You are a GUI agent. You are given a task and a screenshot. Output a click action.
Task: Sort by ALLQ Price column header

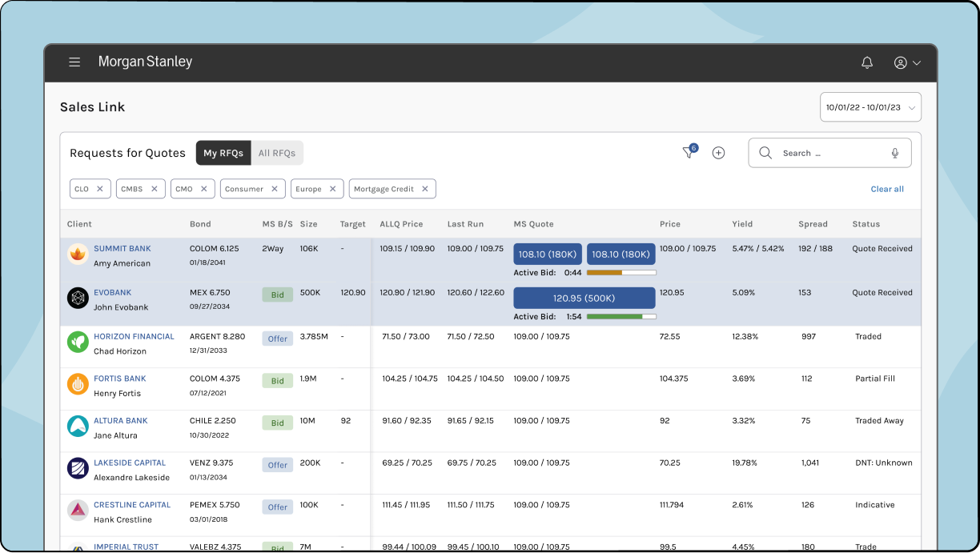[x=401, y=224]
